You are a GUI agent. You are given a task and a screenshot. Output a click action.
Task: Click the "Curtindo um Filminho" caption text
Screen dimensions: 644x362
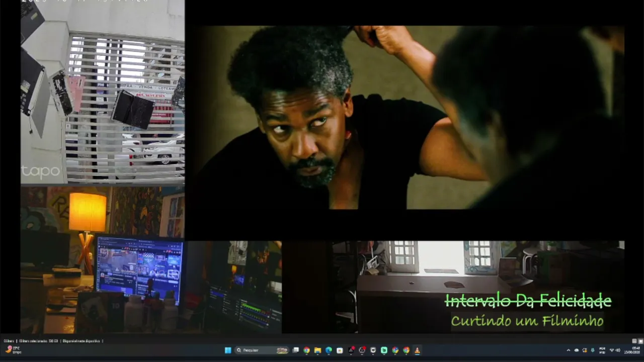click(527, 321)
